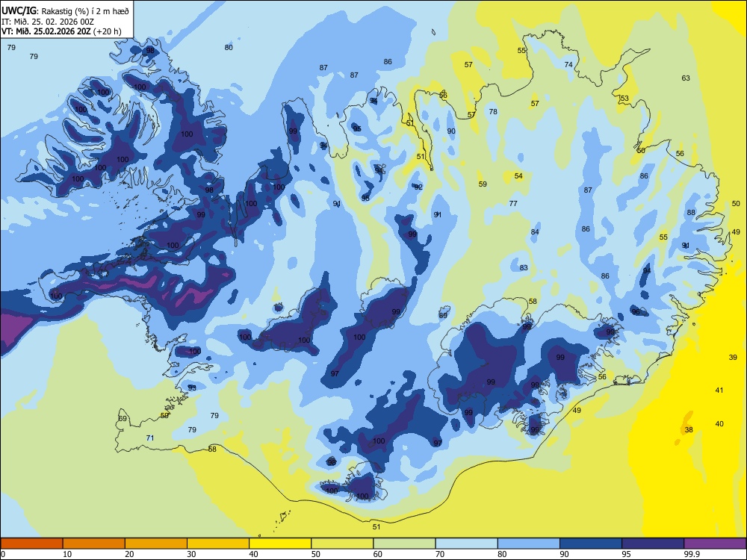The height and width of the screenshot is (560, 747).
Task: Select the dark blue 90–95 legend swatch
Action: pyautogui.click(x=591, y=544)
